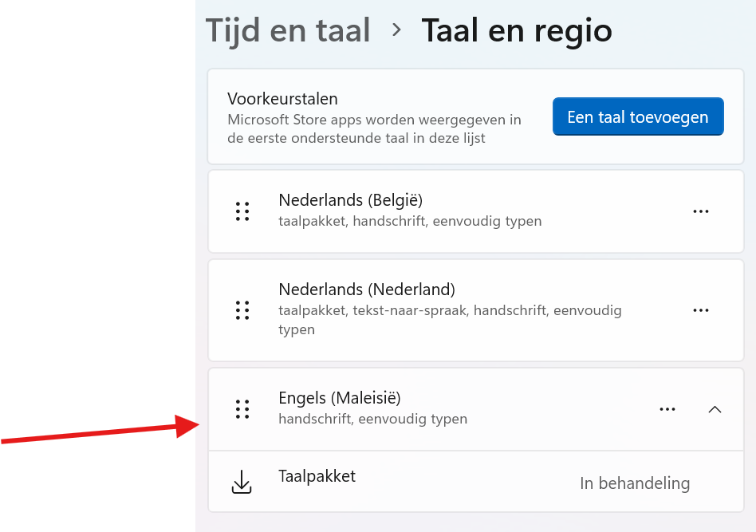This screenshot has width=756, height=532.
Task: Click the Taal en regio page title
Action: pos(516,31)
